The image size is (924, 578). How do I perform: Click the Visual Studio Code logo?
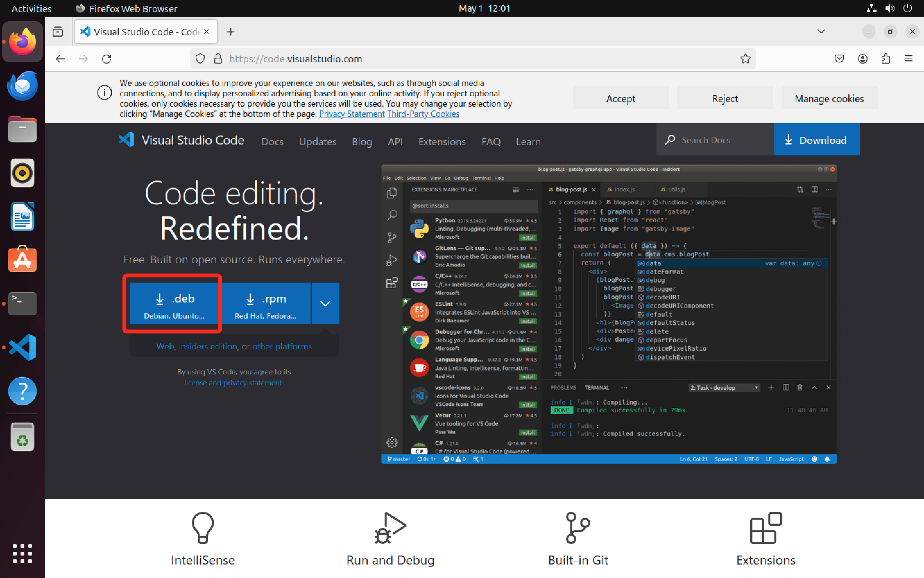click(x=127, y=140)
